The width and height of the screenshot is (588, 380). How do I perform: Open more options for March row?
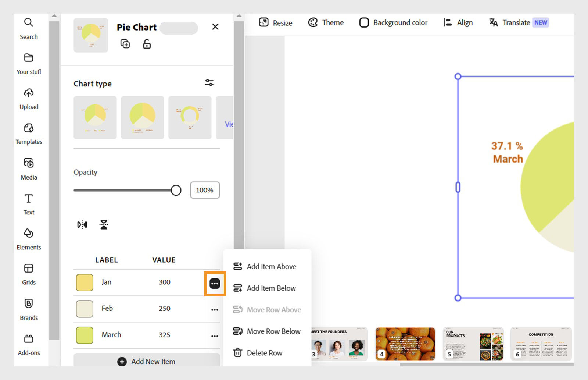pos(215,336)
